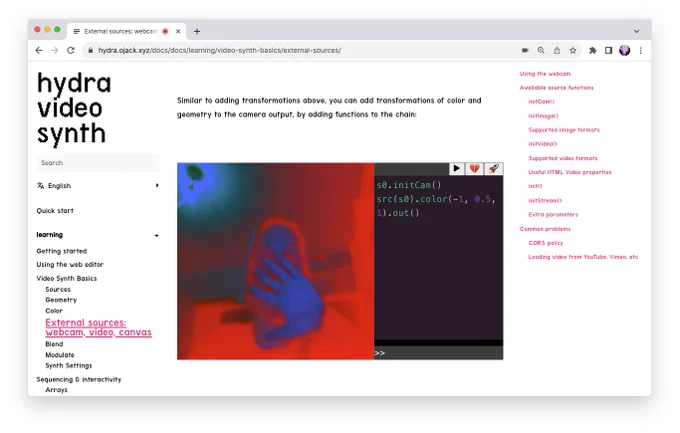Open the Modulate page
This screenshot has height=433, width=680.
pos(60,355)
